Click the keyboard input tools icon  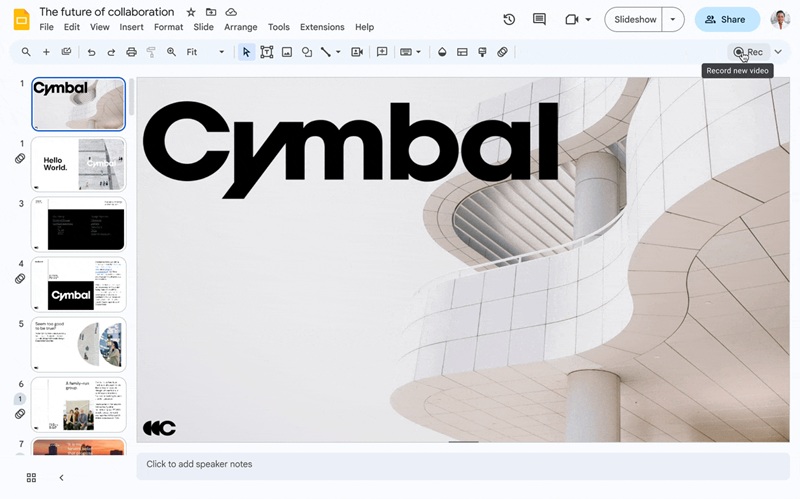click(406, 52)
